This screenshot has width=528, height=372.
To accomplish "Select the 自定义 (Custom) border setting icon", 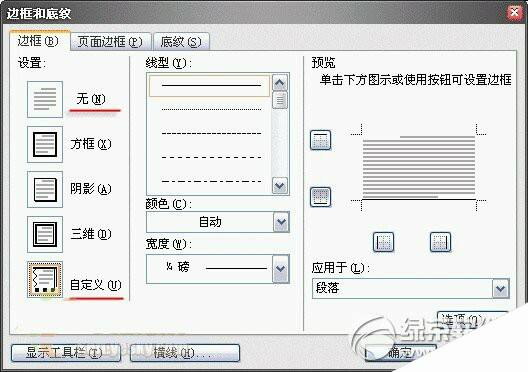I will (45, 279).
